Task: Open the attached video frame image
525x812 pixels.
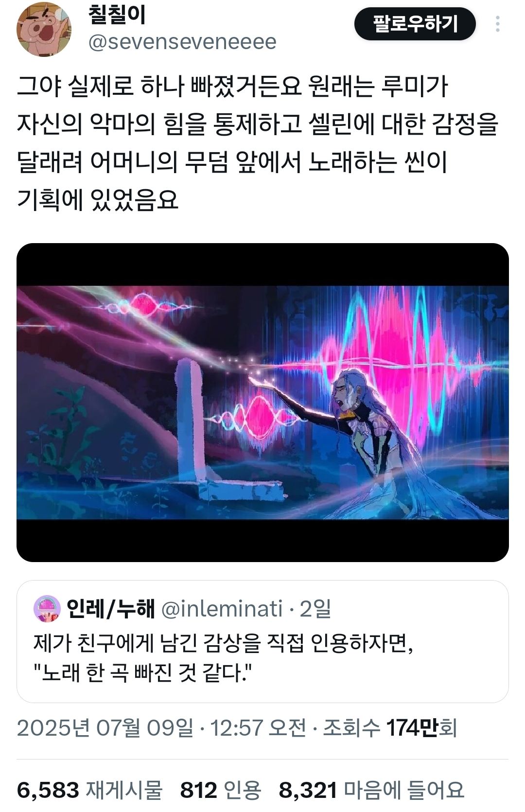Action: pyautogui.click(x=262, y=403)
